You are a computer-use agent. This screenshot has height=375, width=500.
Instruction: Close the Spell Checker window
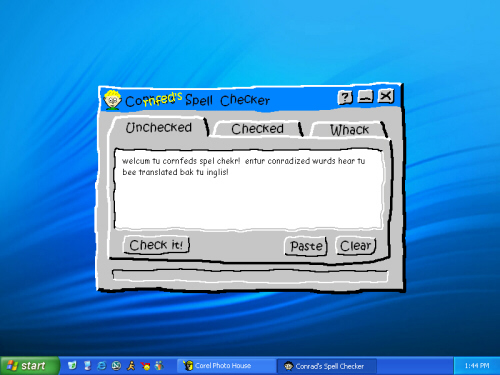(x=386, y=96)
